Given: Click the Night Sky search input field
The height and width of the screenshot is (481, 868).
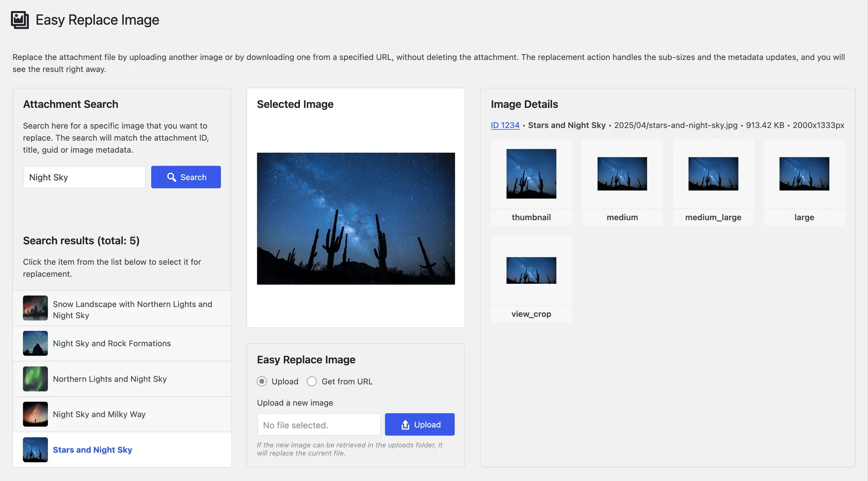Looking at the screenshot, I should [84, 177].
